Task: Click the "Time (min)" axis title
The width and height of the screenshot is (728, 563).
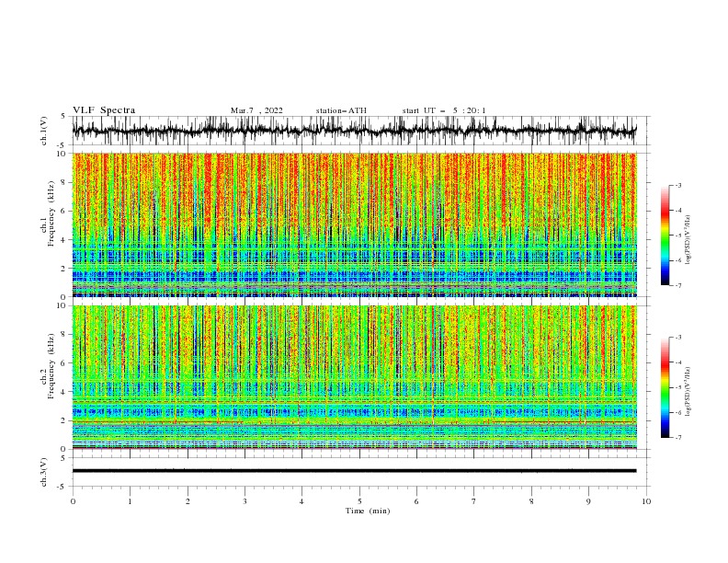Action: click(x=368, y=511)
